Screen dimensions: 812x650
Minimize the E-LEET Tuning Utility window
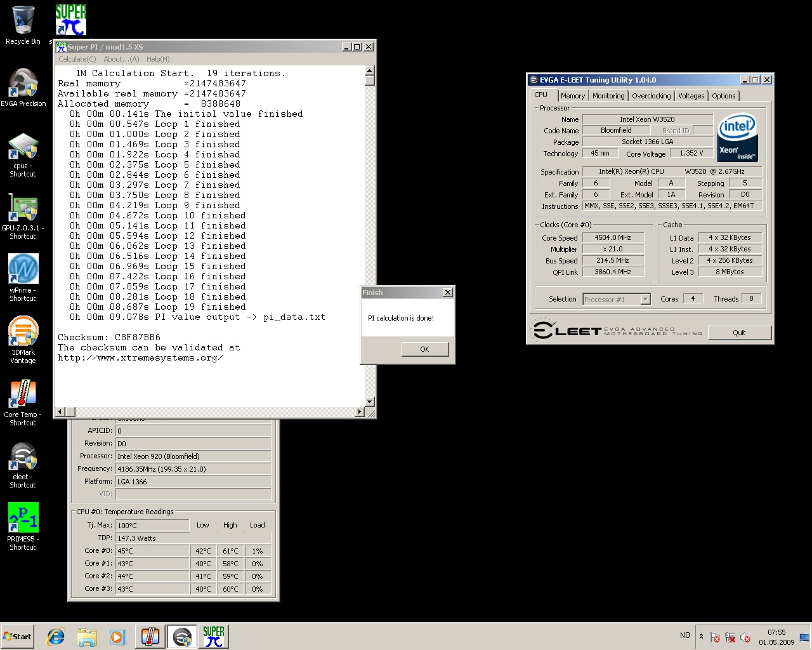[745, 80]
